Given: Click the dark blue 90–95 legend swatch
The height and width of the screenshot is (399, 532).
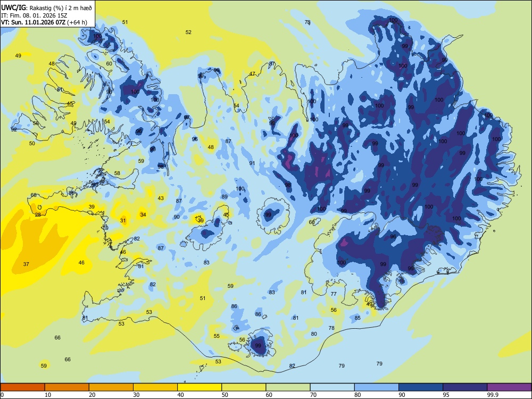Looking at the screenshot, I should pyautogui.click(x=421, y=387).
